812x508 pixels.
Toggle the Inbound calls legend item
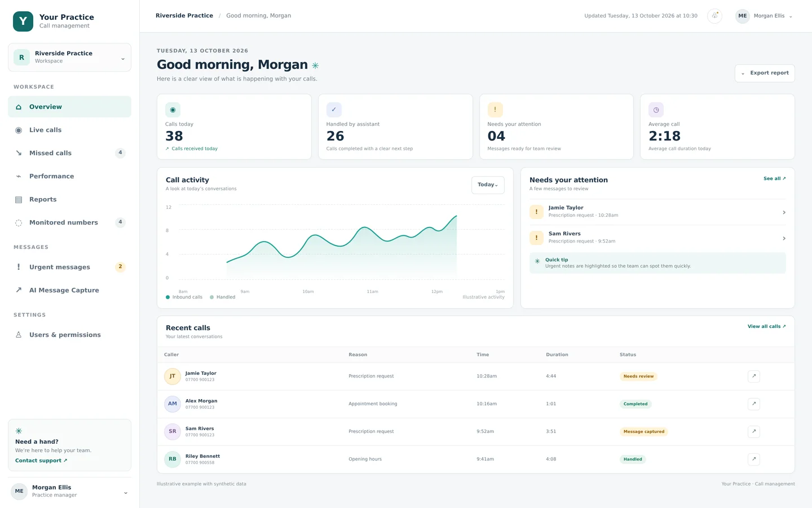coord(184,297)
